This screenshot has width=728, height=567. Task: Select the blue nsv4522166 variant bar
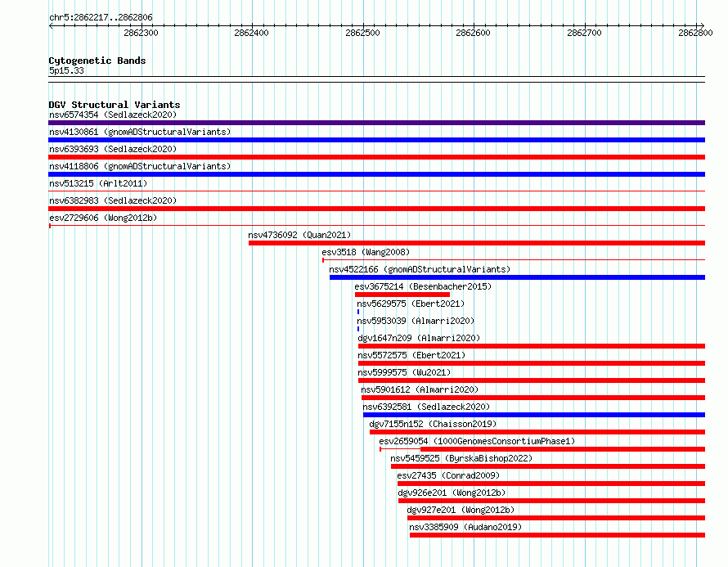point(517,277)
